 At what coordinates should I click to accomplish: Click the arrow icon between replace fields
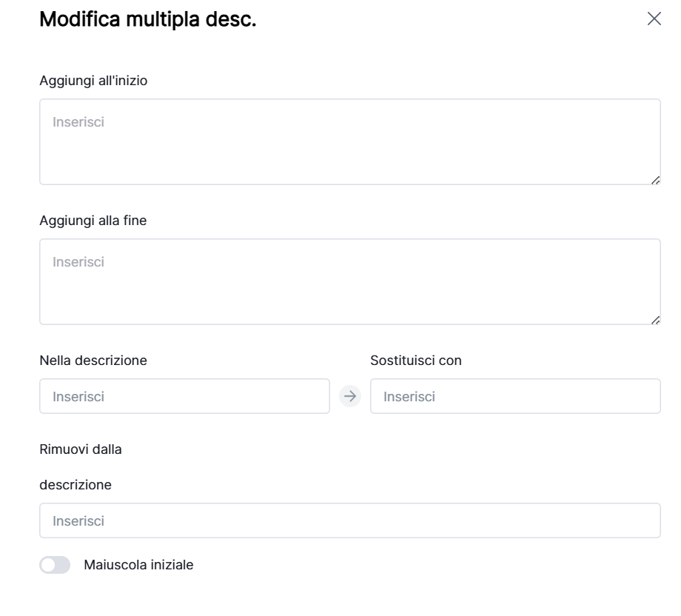point(349,396)
